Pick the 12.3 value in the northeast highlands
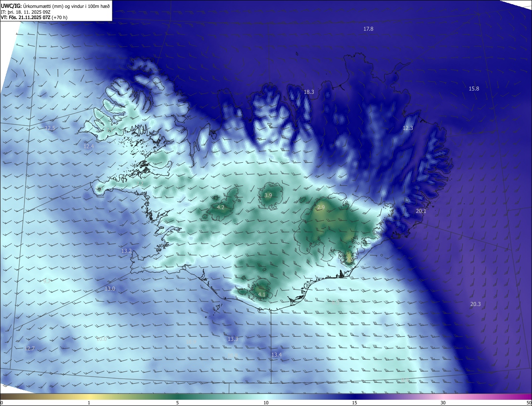This screenshot has width=532, height=406. 408,128
